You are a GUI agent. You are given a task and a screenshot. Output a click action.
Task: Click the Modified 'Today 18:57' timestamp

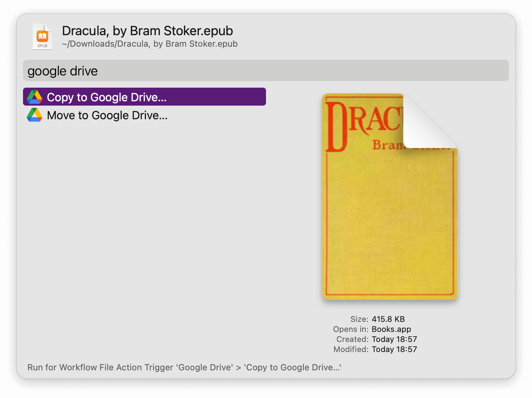coord(394,349)
